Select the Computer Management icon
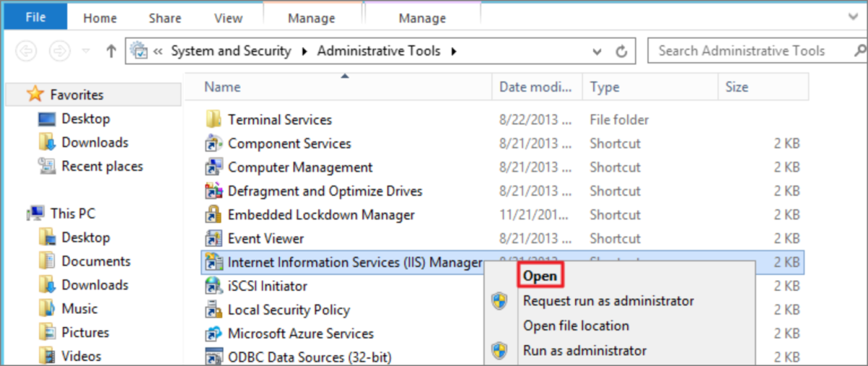 (213, 167)
